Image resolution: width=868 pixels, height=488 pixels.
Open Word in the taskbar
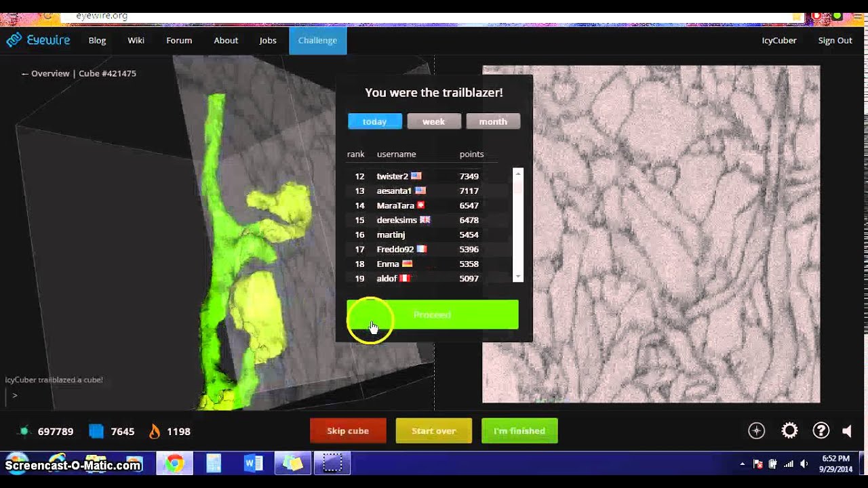pyautogui.click(x=254, y=464)
